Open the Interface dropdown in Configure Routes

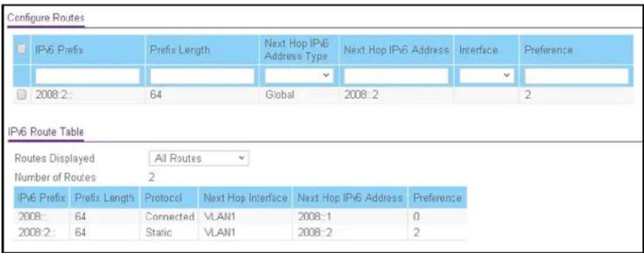click(487, 76)
